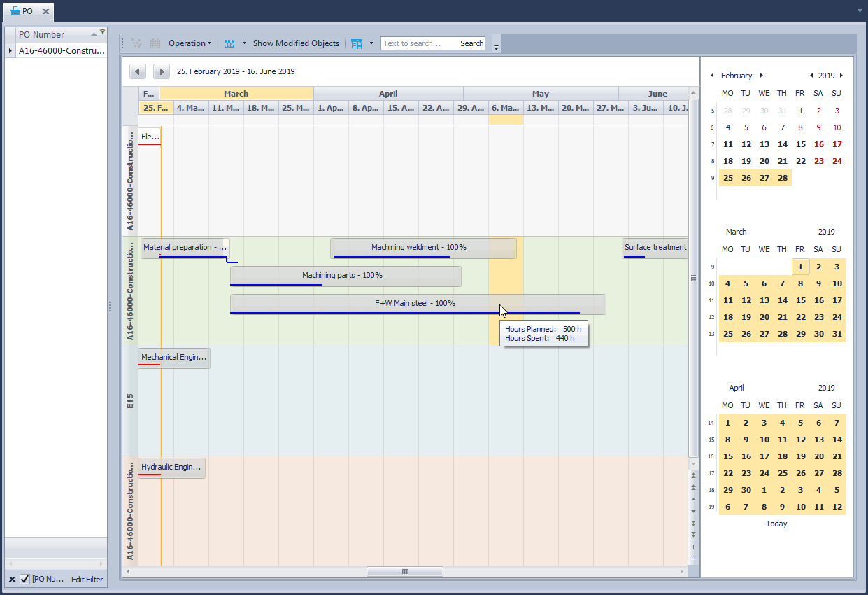Click the horizontal scrollbar thumb under Gantt chart
Viewport: 868px width, 595px height.
pos(404,572)
